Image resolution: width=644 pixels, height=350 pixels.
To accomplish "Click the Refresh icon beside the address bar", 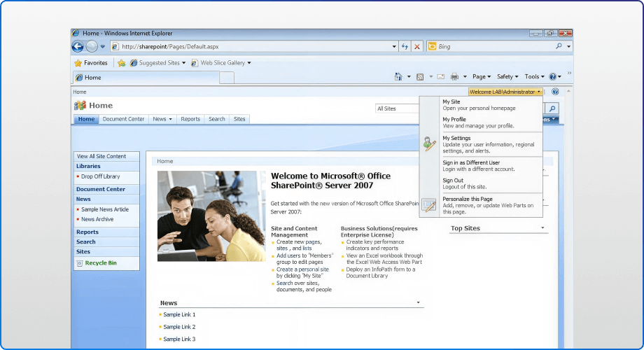I will (x=405, y=46).
